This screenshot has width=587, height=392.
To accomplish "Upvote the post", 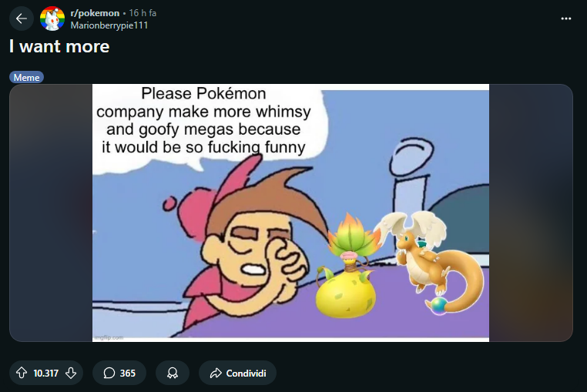I will pos(22,373).
